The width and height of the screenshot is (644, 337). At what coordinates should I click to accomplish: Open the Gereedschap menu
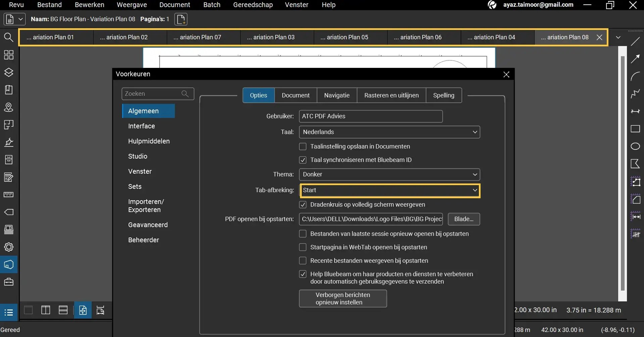(x=253, y=5)
